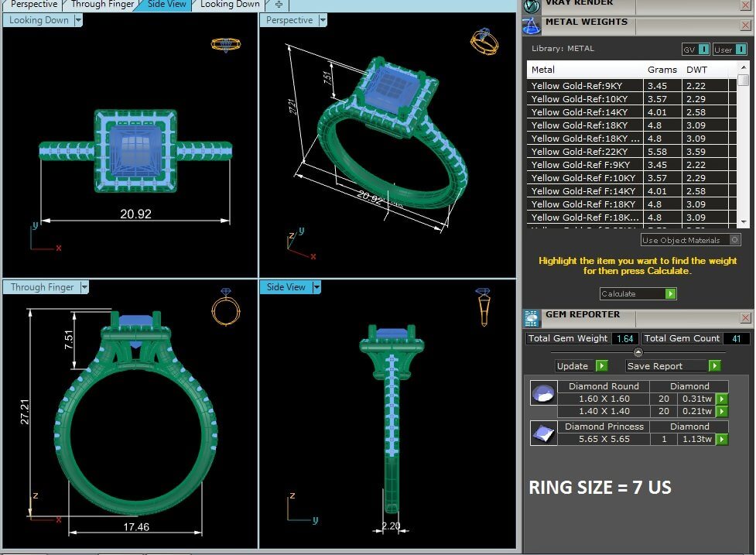Viewport: 756px width, 555px height.
Task: Click the V-Ray Render panel icon
Action: (532, 5)
